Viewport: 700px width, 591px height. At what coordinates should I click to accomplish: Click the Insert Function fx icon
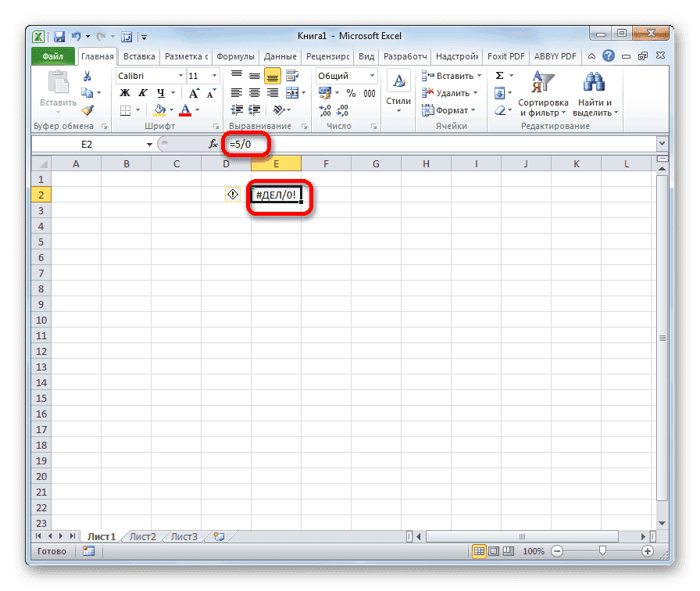point(212,144)
